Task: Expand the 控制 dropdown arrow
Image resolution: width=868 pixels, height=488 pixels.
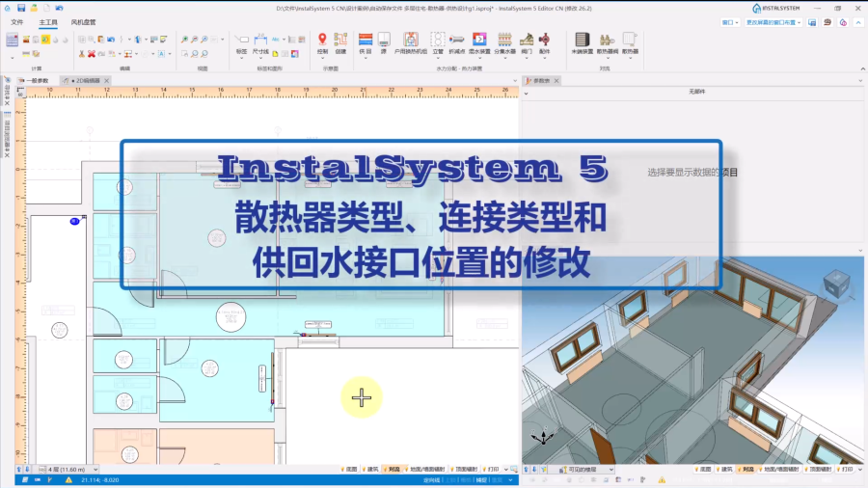Action: pyautogui.click(x=322, y=58)
